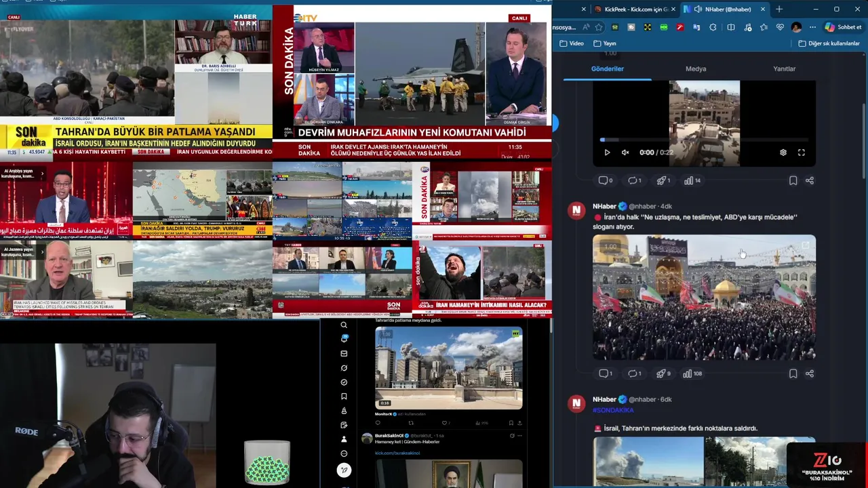Play the video in the top NHaber post
The height and width of the screenshot is (488, 868).
(x=607, y=152)
